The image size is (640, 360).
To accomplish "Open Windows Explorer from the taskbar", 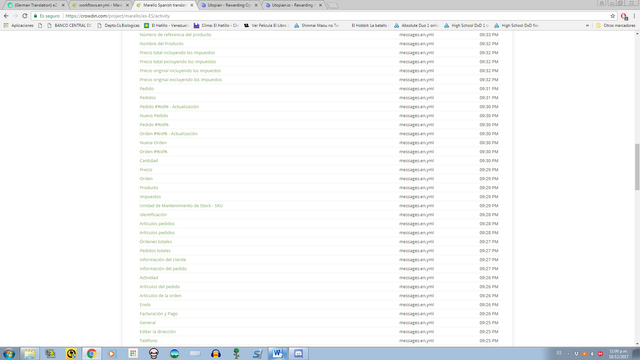I will pyautogui.click(x=29, y=353).
